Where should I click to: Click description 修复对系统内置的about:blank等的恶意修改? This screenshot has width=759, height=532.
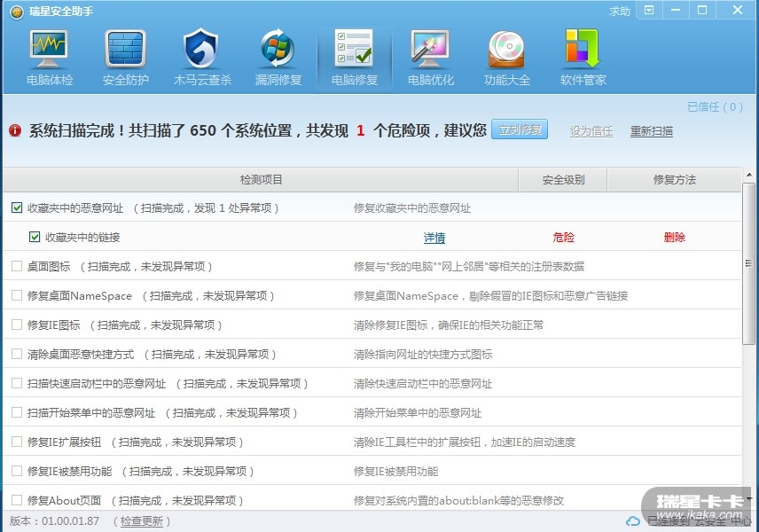458,501
